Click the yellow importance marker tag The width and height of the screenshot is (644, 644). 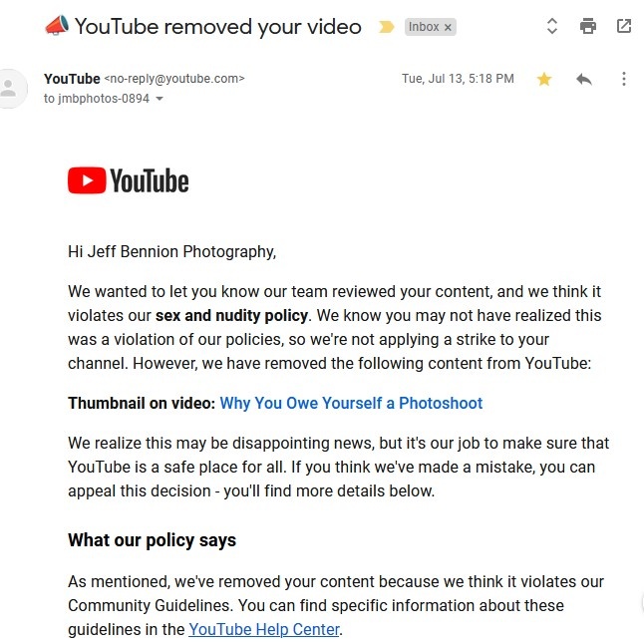coord(386,27)
